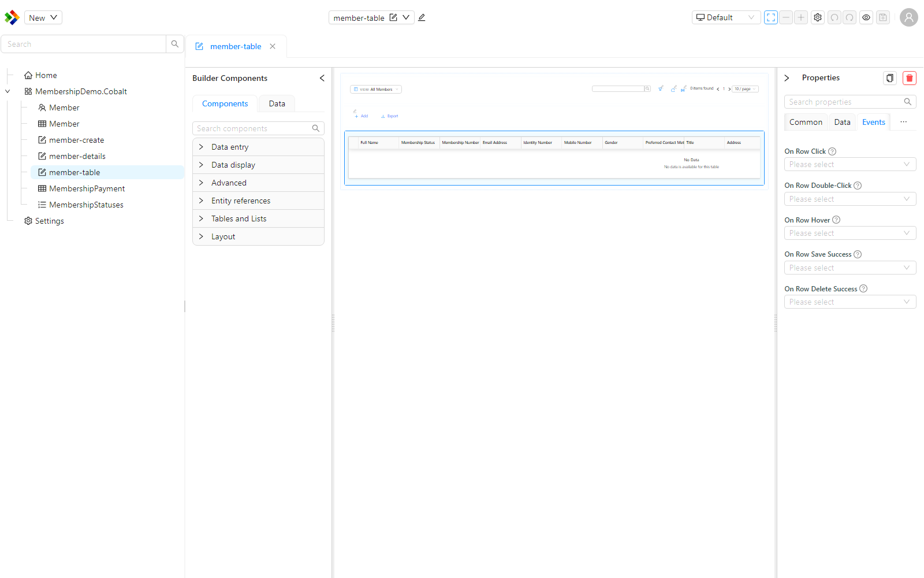Open form settings gear in top toolbar

click(x=818, y=17)
